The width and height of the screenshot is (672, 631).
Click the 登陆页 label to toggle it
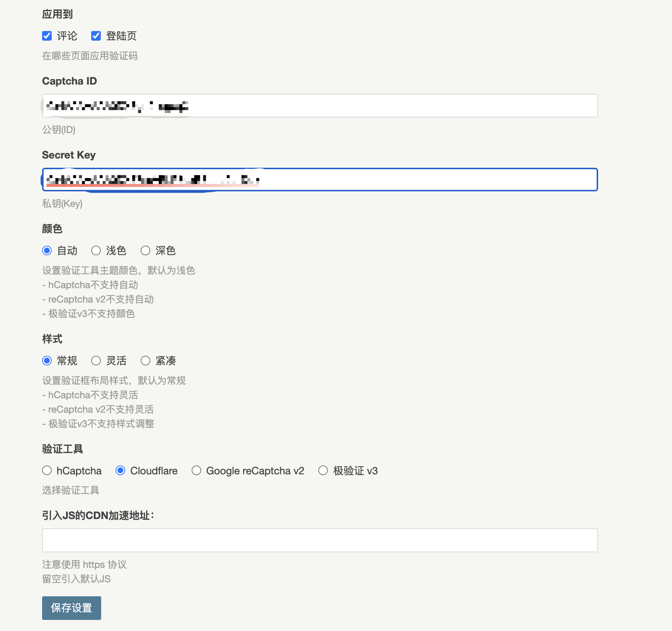tap(121, 36)
